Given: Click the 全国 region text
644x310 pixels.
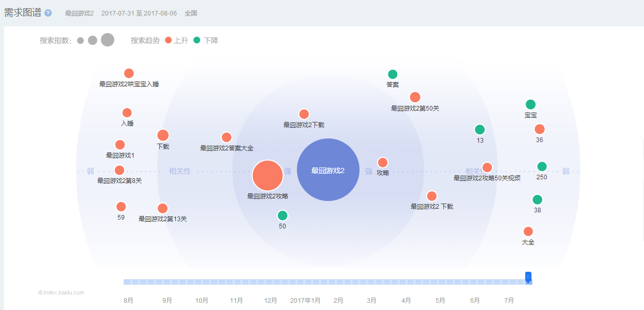Looking at the screenshot, I should click(x=191, y=13).
